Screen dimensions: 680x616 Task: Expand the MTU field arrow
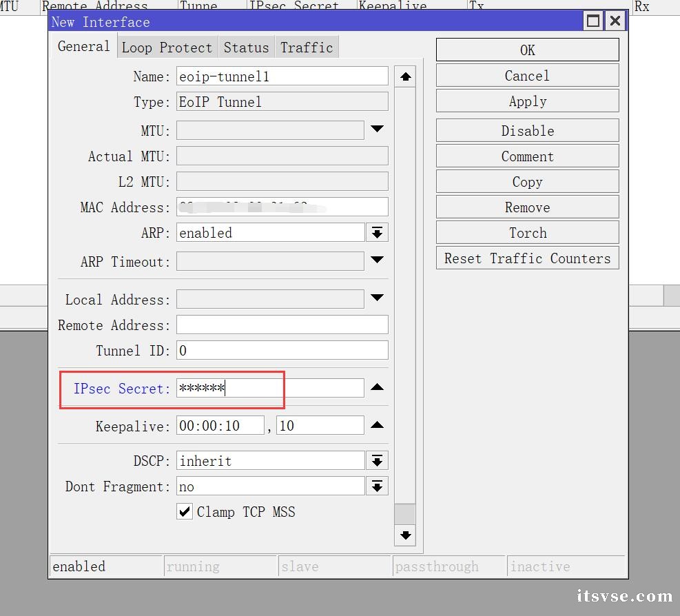click(377, 129)
